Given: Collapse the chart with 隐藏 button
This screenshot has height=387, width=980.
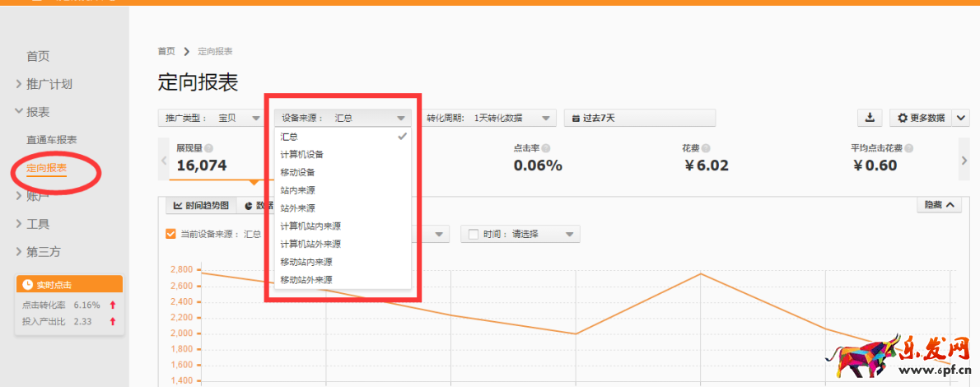Looking at the screenshot, I should pyautogui.click(x=938, y=205).
